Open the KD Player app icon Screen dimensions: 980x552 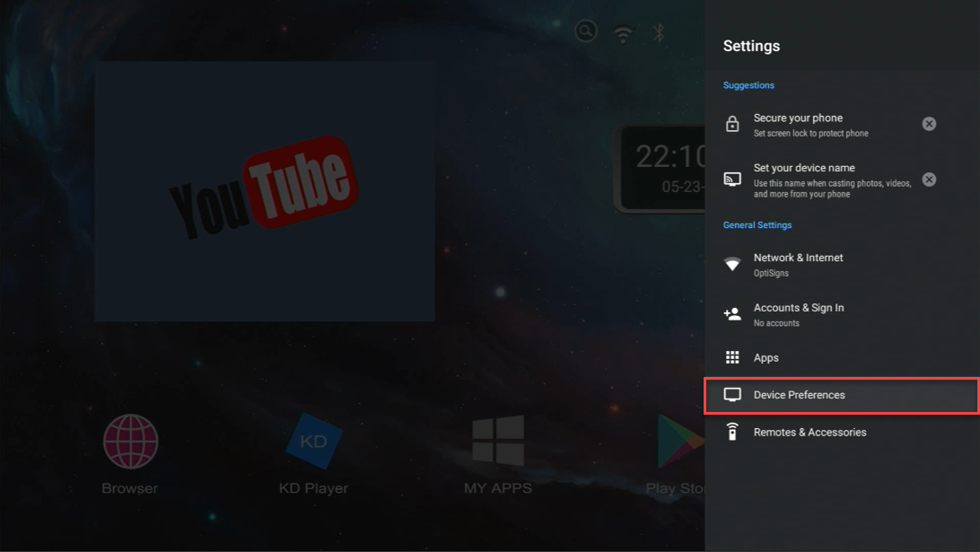tap(314, 441)
